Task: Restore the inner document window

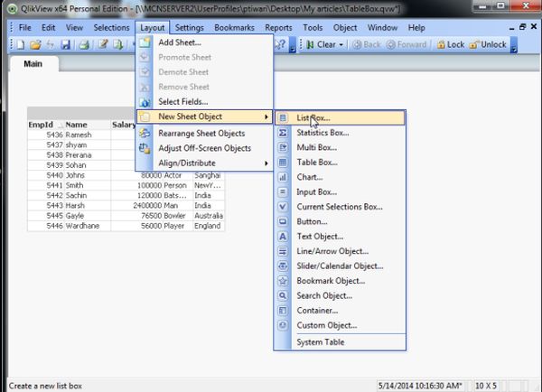Action: (522, 26)
